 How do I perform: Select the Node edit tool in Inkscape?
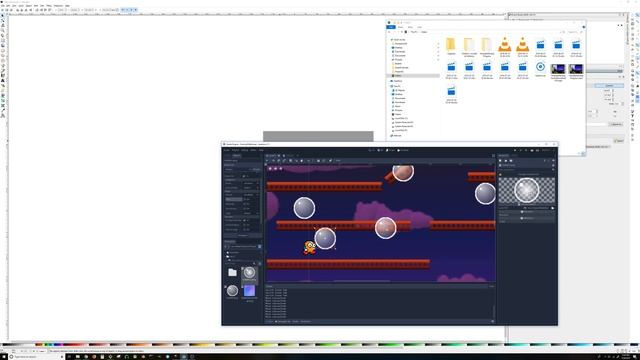point(3,20)
